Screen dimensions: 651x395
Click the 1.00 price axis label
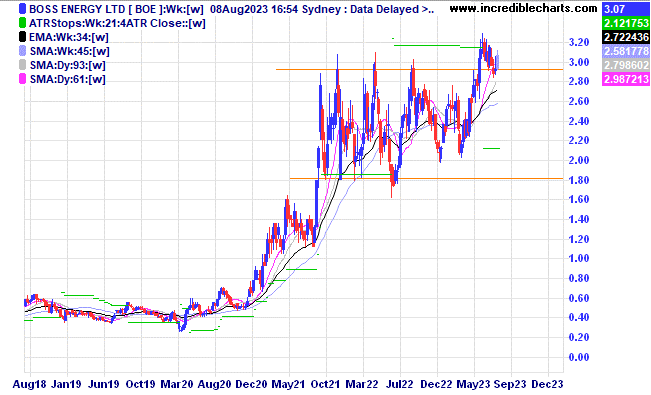click(x=579, y=258)
